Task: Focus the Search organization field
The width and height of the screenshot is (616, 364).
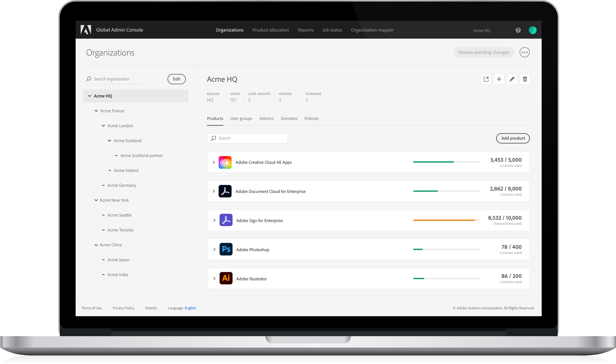Action: tap(116, 79)
